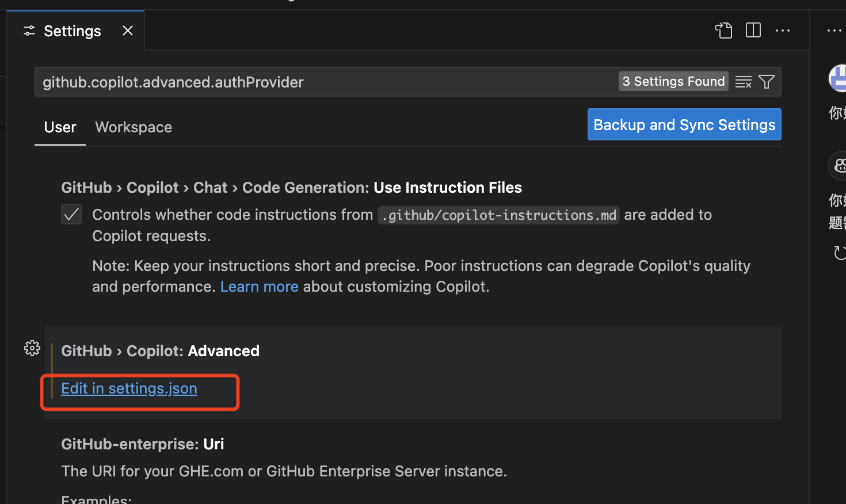The width and height of the screenshot is (846, 504).
Task: Open editor More Actions ellipsis menu
Action: pyautogui.click(x=783, y=30)
